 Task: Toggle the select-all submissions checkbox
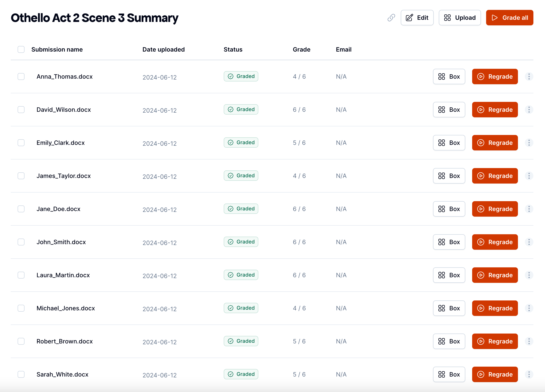pos(21,49)
